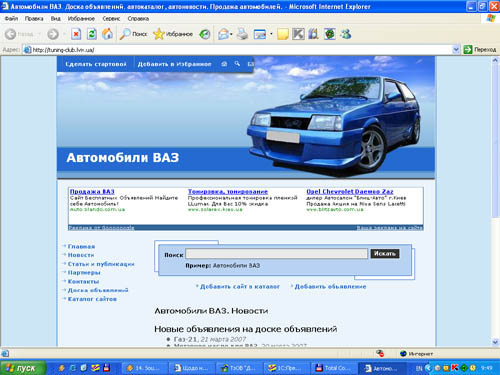Click the Forward navigation button
Image resolution: width=500 pixels, height=375 pixels.
pyautogui.click(x=53, y=34)
